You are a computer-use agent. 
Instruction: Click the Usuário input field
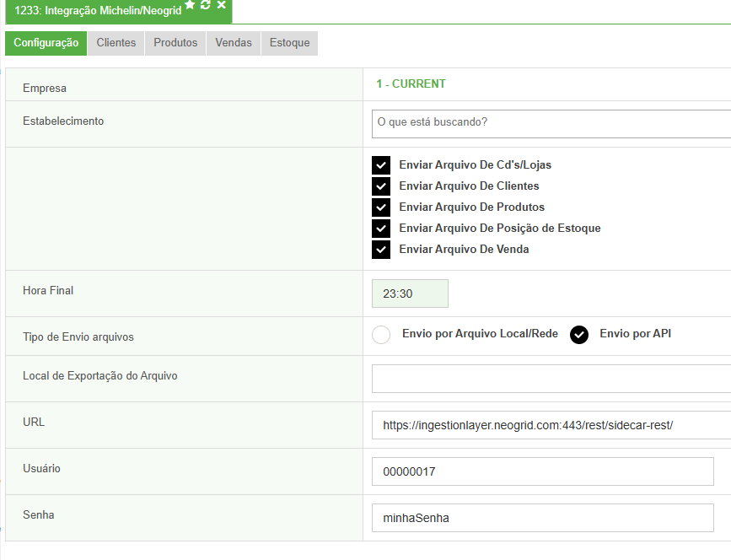click(543, 471)
